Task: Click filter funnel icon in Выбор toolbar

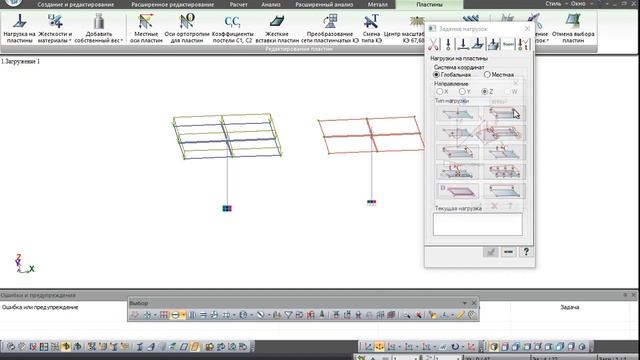Action: click(288, 315)
